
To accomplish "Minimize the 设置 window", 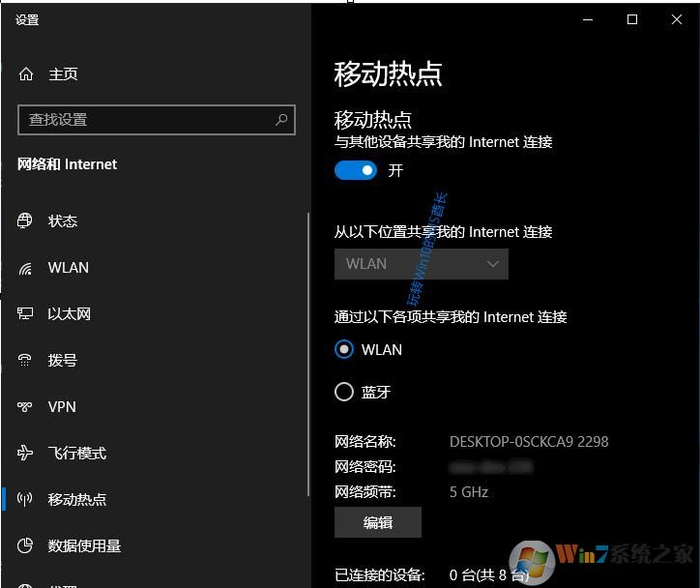I will click(588, 19).
